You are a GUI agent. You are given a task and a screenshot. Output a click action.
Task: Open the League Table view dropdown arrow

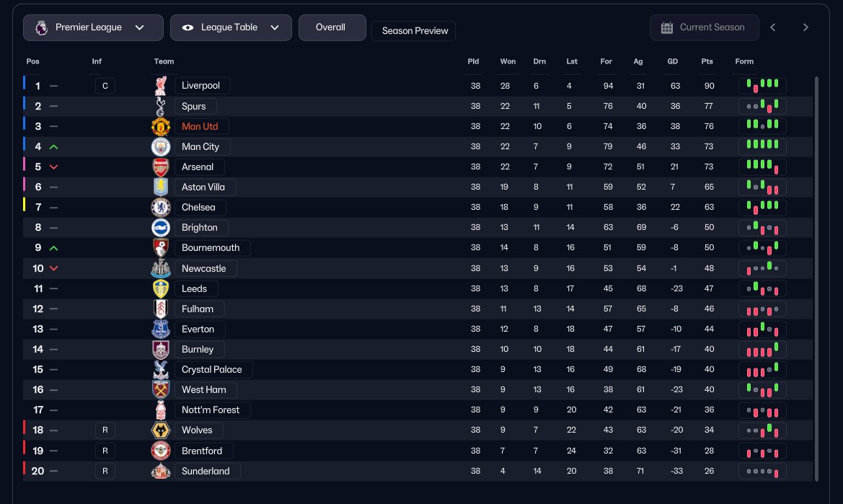[x=275, y=27]
